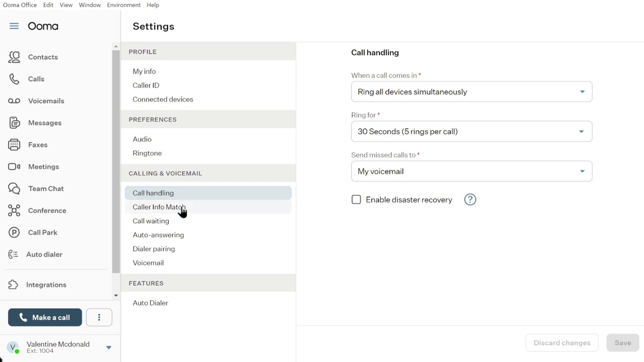The width and height of the screenshot is (644, 362).
Task: Enable disaster recovery checkbox
Action: [356, 200]
